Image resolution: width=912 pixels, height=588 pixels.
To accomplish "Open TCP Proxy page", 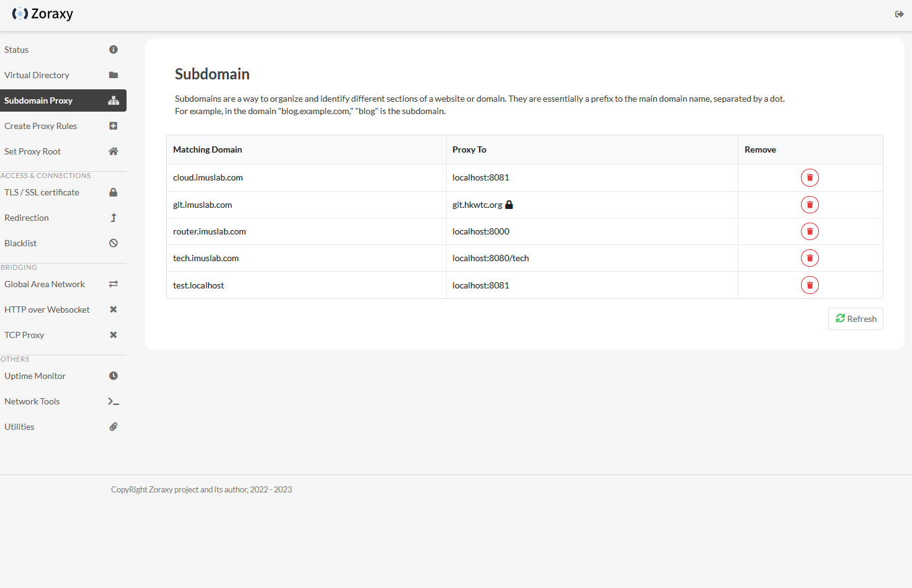I will point(63,335).
